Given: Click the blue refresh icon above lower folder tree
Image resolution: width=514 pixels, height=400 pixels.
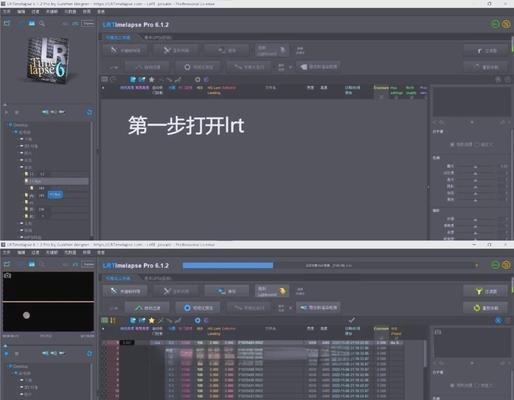Looking at the screenshot, I should [x=89, y=353].
